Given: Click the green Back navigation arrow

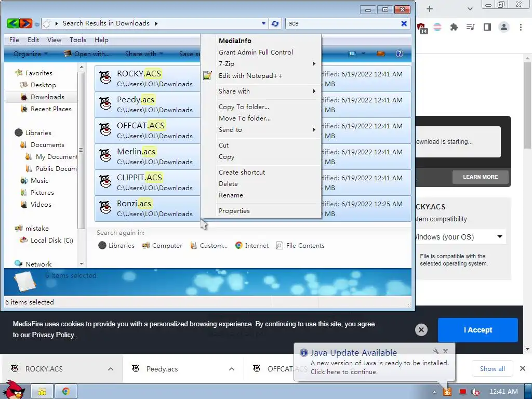Looking at the screenshot, I should tap(13, 23).
